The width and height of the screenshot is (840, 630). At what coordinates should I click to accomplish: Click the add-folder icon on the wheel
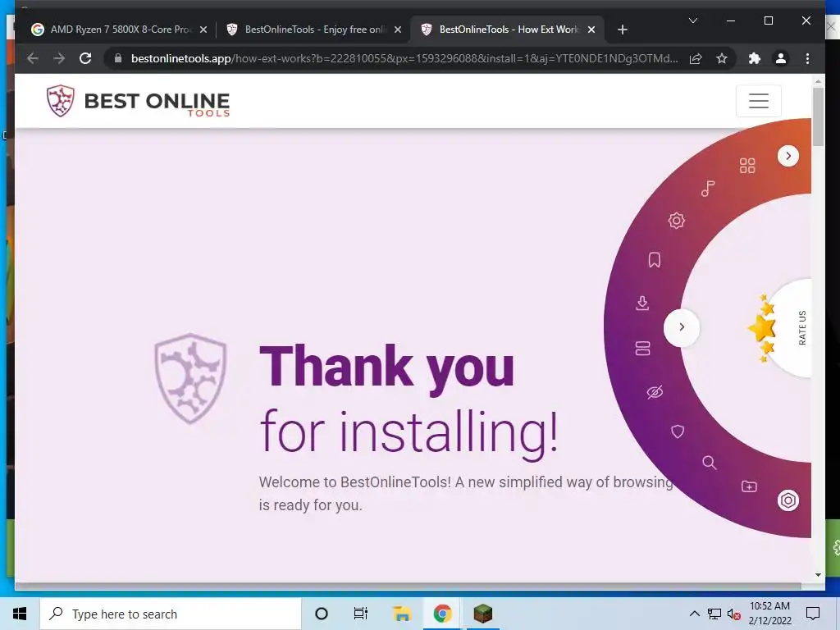coord(749,486)
